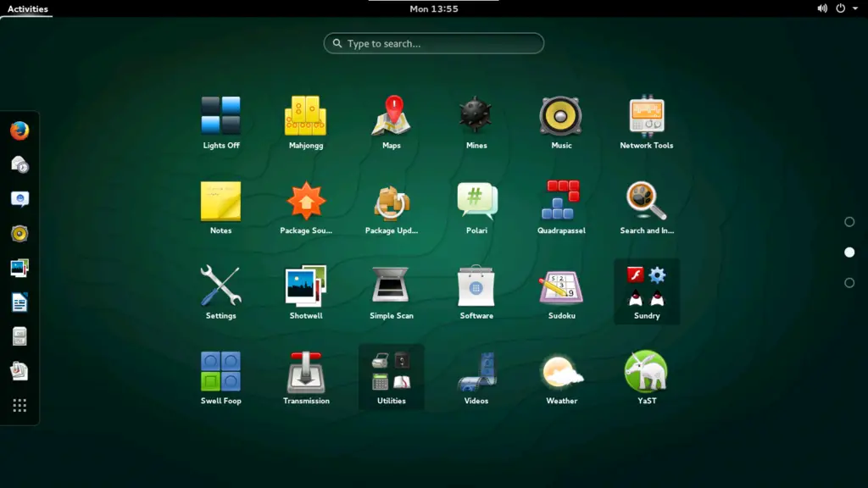868x488 pixels.
Task: Launch Package Sources
Action: 305,208
